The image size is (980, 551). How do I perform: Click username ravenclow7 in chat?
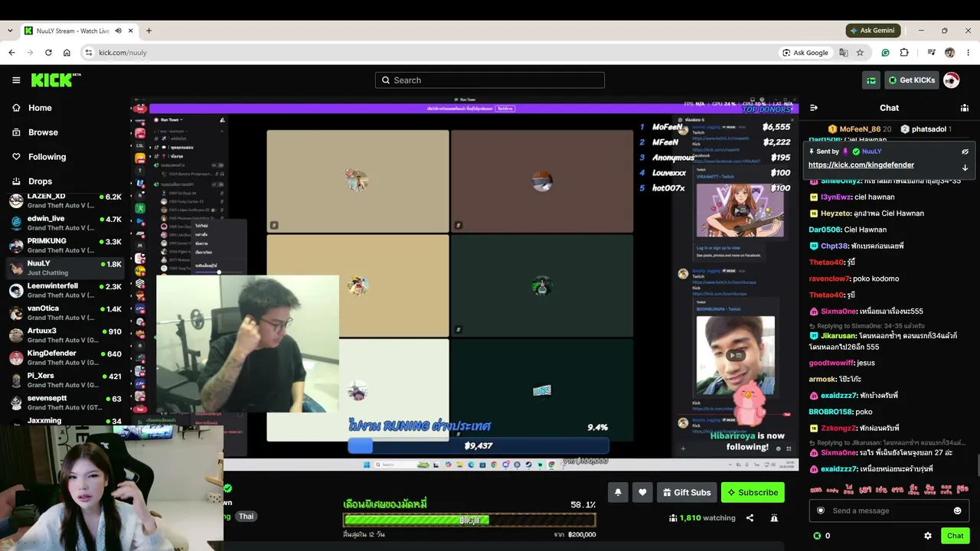[829, 279]
